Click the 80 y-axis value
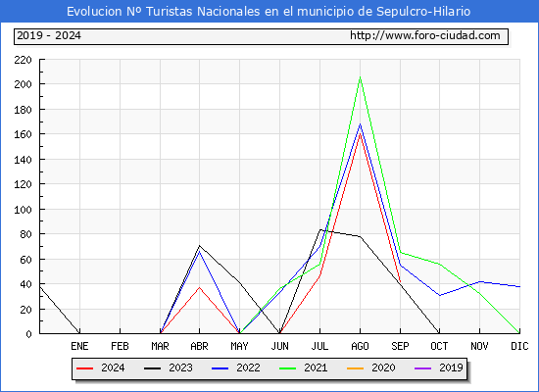Viewport: 539px width, 392px height. click(x=25, y=234)
